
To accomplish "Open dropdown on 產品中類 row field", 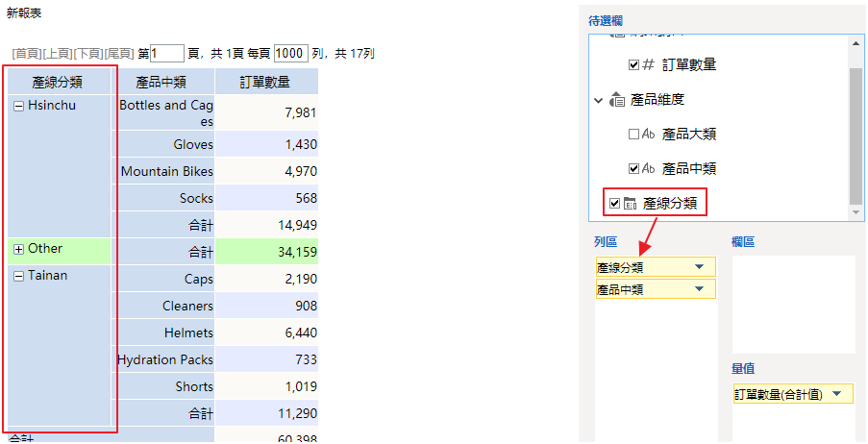I will (x=699, y=289).
